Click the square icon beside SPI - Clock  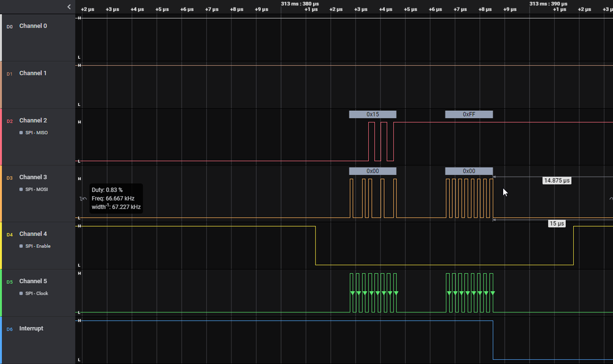pos(21,294)
